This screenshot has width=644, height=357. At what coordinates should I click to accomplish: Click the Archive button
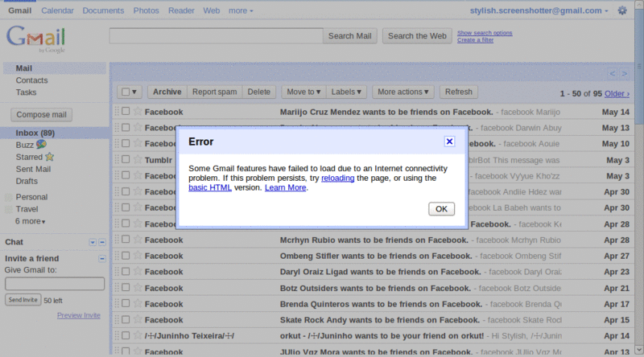(x=167, y=92)
